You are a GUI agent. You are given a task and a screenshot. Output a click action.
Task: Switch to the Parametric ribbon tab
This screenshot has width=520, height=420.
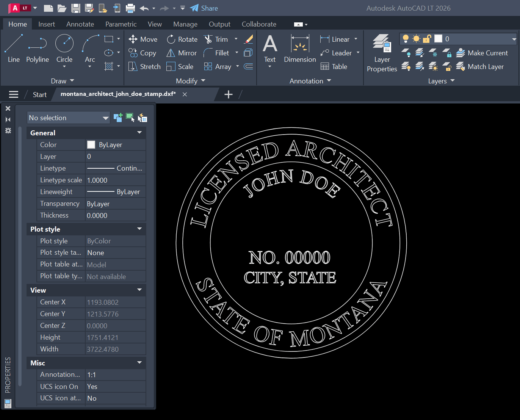[121, 24]
